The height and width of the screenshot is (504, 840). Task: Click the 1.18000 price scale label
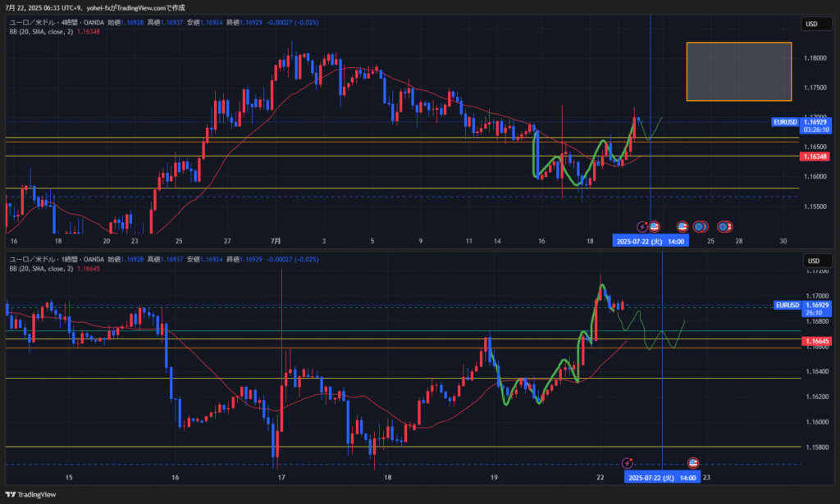point(815,58)
